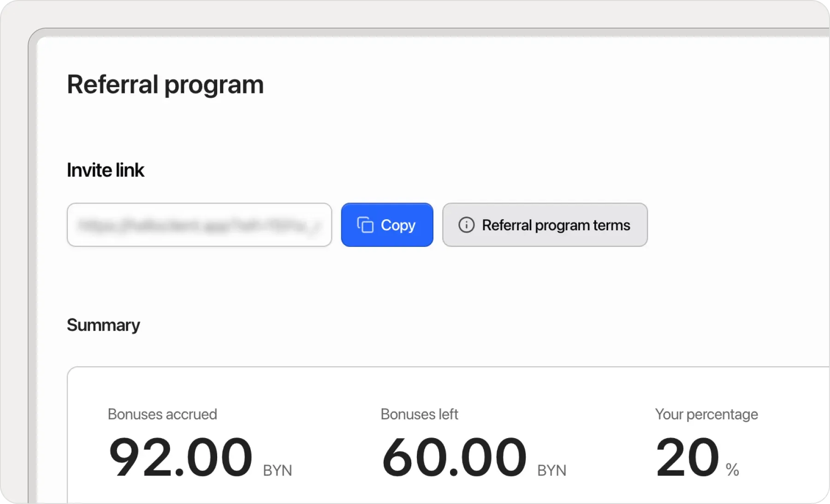Click the BYN currency label under Bonuses accrued
Image resolution: width=830 pixels, height=504 pixels.
pyautogui.click(x=277, y=470)
